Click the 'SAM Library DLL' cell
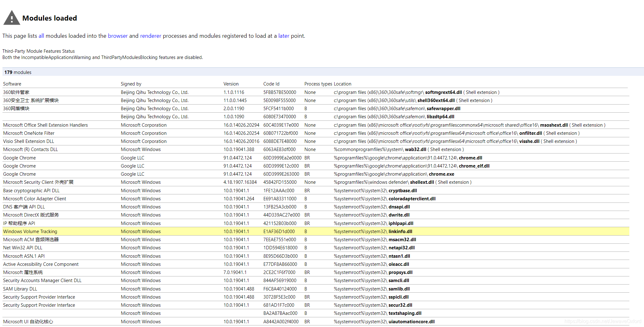The height and width of the screenshot is (327, 644). [x=20, y=289]
